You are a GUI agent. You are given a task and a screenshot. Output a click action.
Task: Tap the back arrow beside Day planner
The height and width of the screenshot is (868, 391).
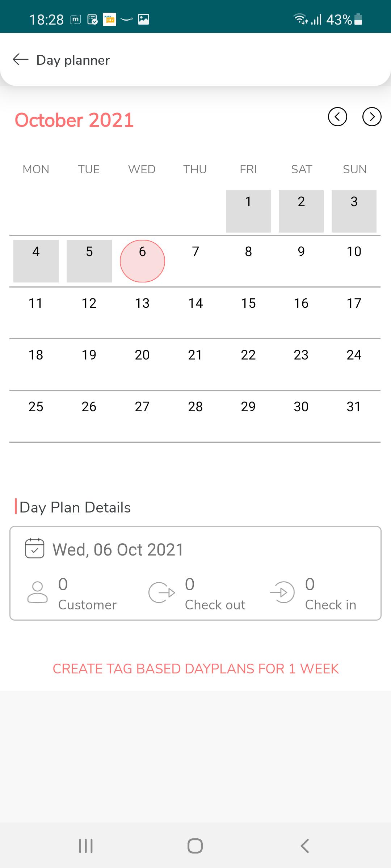coord(21,59)
